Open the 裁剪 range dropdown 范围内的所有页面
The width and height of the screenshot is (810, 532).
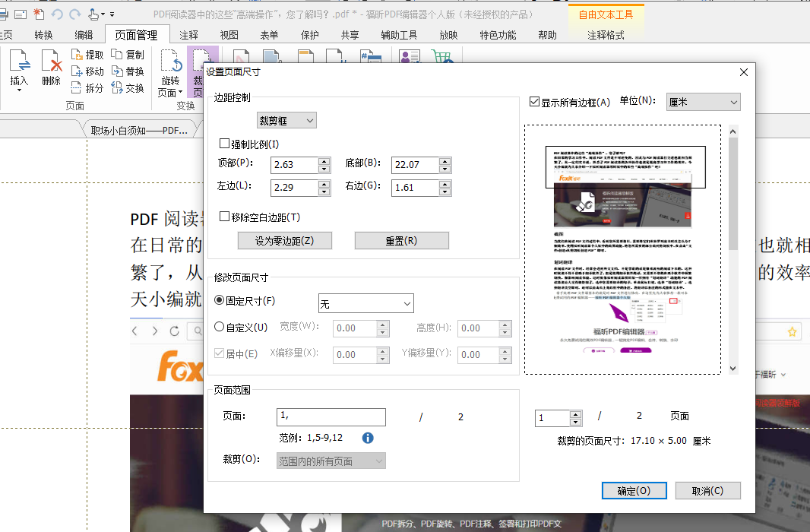coord(331,461)
